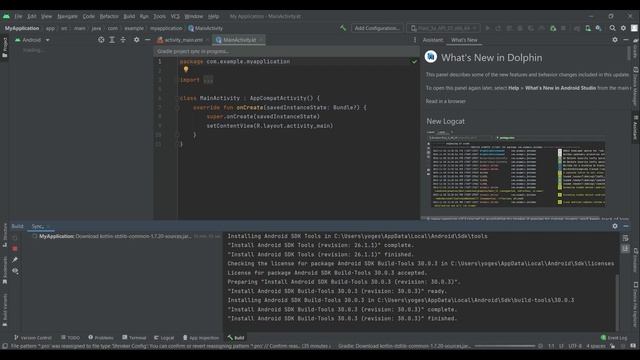
Task: Click the New Logcat screenshot thumbnail
Action: [516, 169]
